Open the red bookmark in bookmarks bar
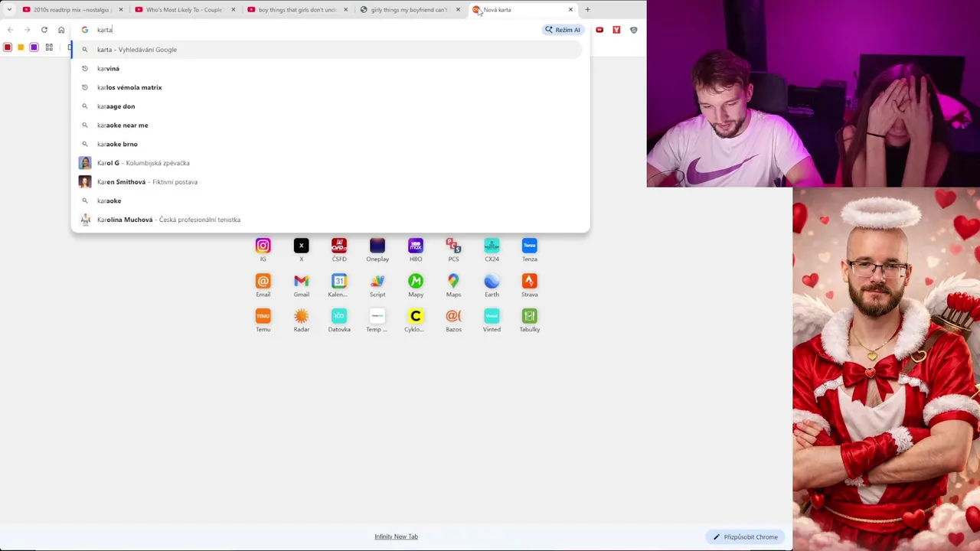The width and height of the screenshot is (980, 551). point(8,47)
